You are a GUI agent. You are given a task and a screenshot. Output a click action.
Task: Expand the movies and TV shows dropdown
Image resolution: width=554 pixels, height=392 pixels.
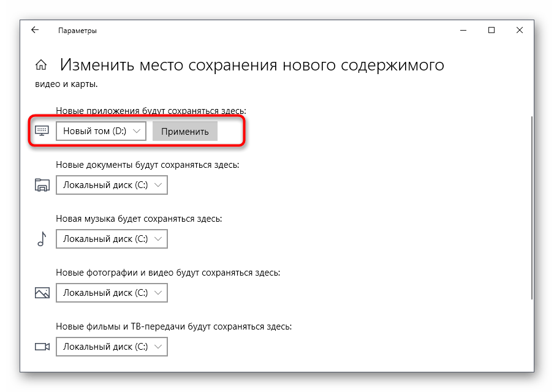112,347
